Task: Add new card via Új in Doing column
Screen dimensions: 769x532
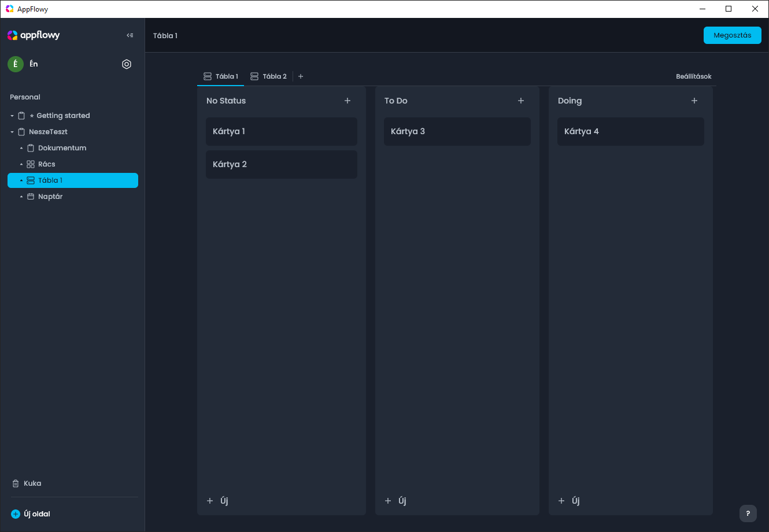Action: [x=569, y=501]
